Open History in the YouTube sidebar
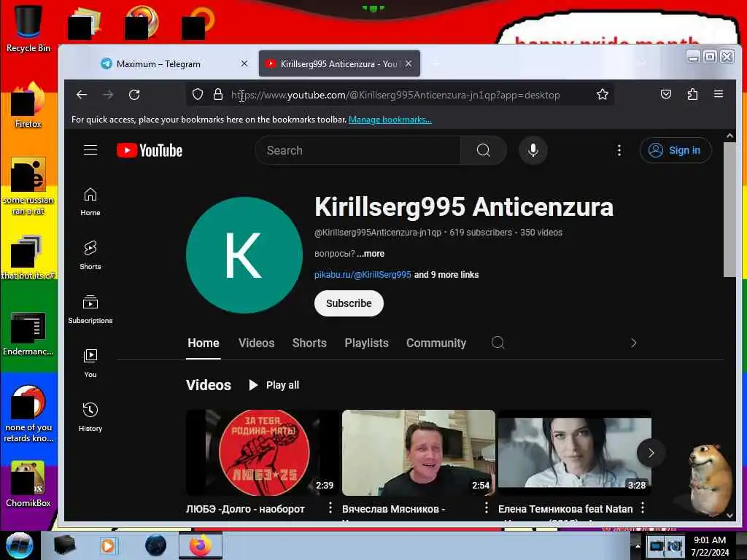747x560 pixels. click(90, 418)
